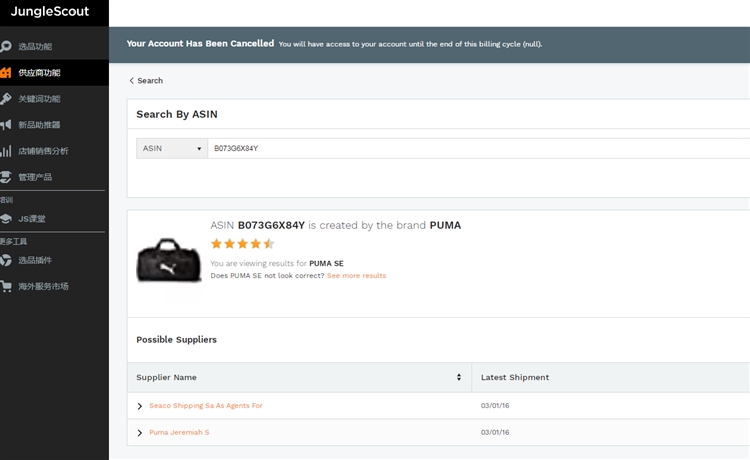Click the magnifier icon beside 选品功能
The width and height of the screenshot is (750, 460).
[6, 46]
